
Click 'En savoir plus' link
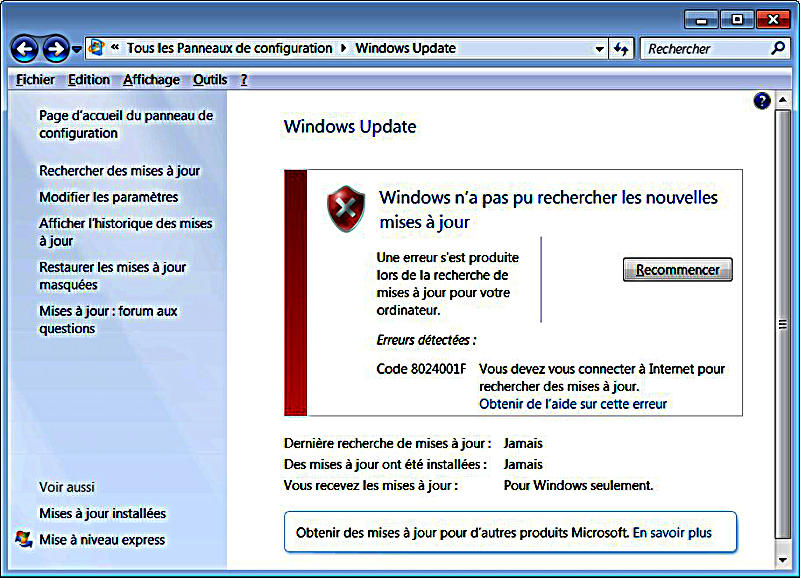pyautogui.click(x=672, y=533)
